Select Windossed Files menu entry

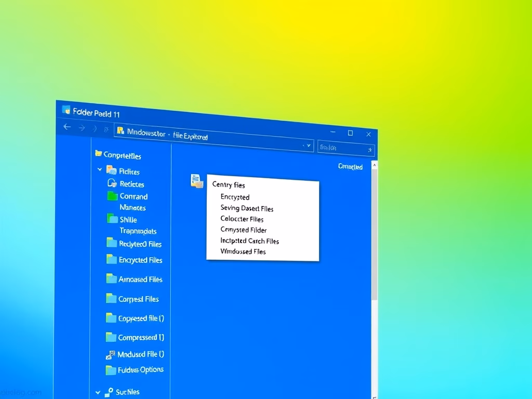[243, 251]
